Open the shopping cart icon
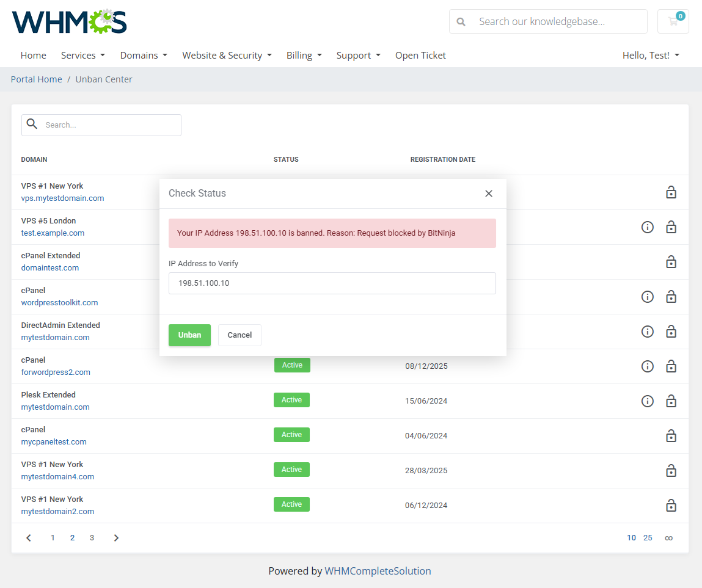Screen dimensions: 702x588 click(x=673, y=21)
